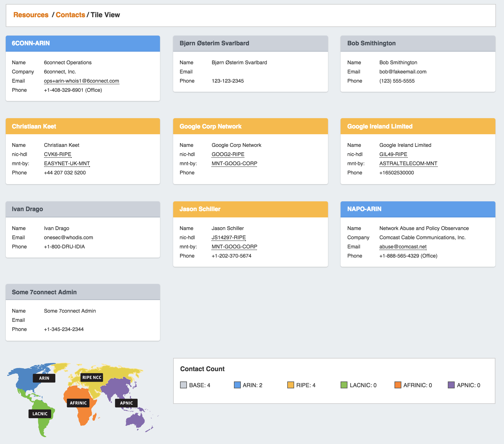Click the abuse@comcast.net email link
Screen dimensions: 504x444
[x=403, y=247]
